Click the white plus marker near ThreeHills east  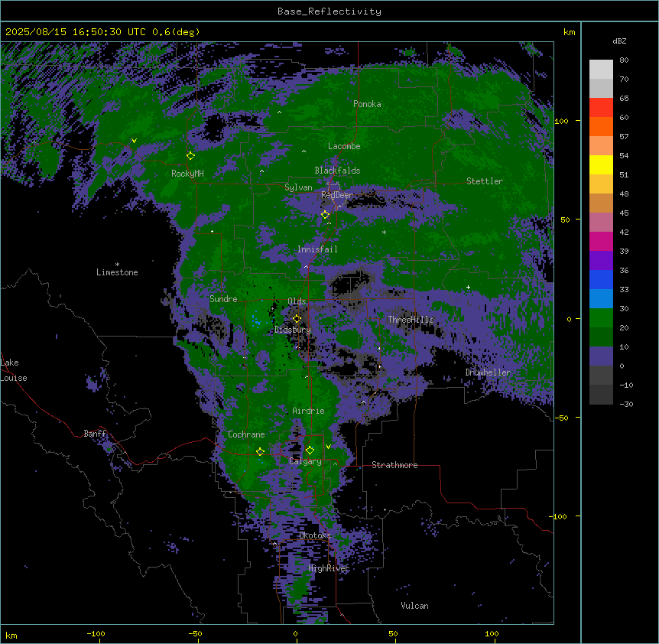[468, 288]
